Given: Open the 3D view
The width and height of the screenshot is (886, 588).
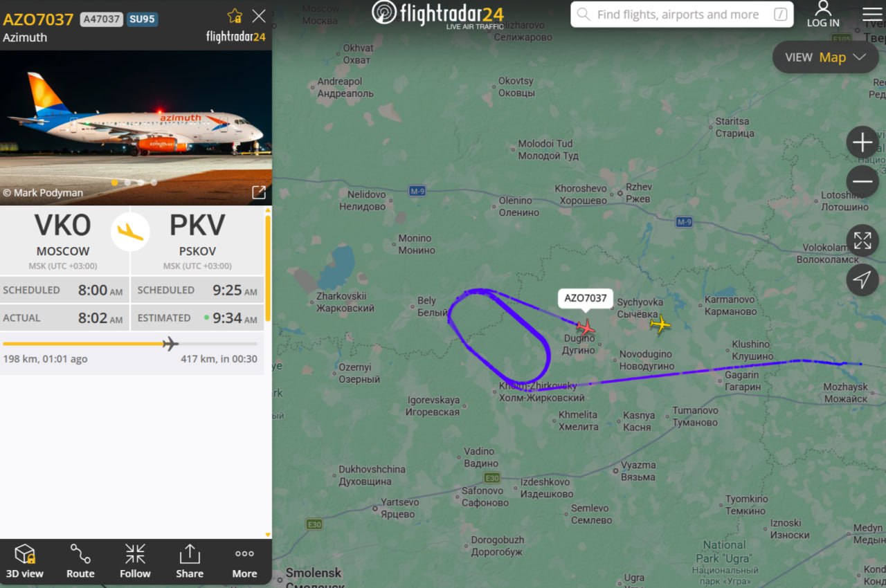Looking at the screenshot, I should pos(24,561).
